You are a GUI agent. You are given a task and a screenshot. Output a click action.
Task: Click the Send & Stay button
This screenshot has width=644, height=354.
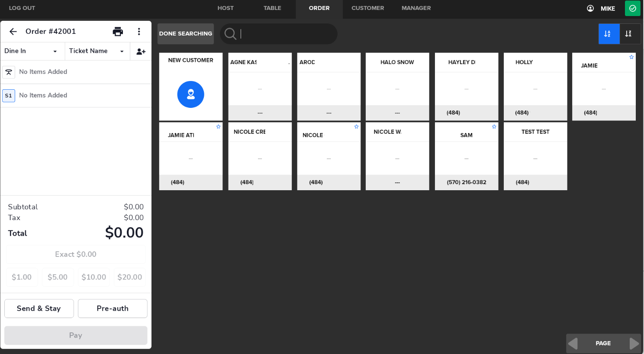pyautogui.click(x=39, y=309)
